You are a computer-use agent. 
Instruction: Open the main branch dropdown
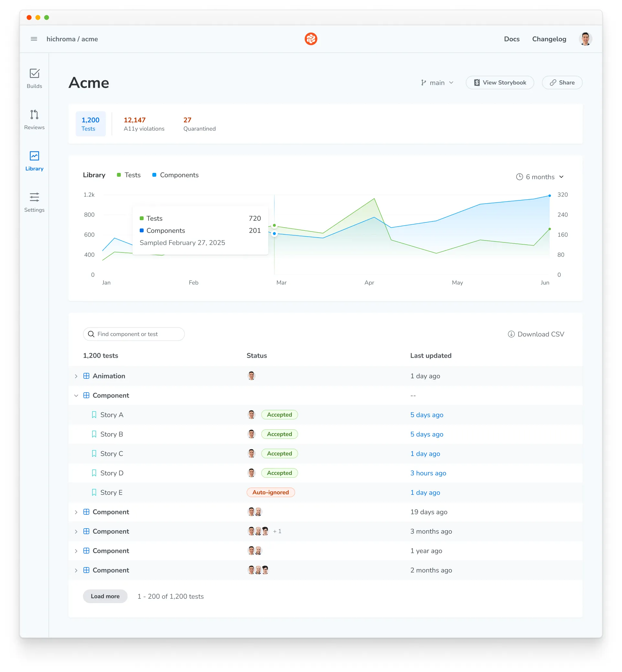point(437,83)
